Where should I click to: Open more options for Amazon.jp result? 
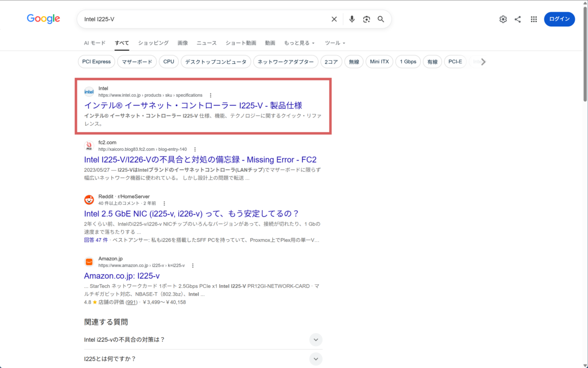point(193,265)
